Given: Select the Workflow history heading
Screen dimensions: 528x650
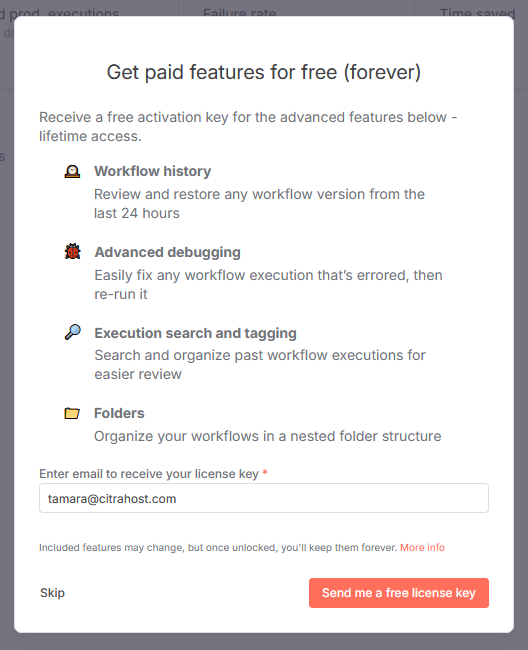Looking at the screenshot, I should tap(153, 171).
